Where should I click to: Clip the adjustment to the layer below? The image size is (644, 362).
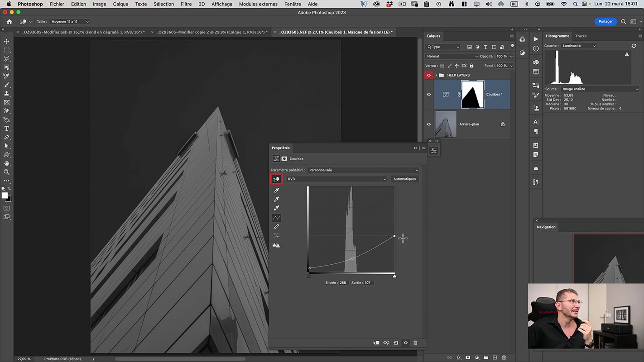(376, 343)
